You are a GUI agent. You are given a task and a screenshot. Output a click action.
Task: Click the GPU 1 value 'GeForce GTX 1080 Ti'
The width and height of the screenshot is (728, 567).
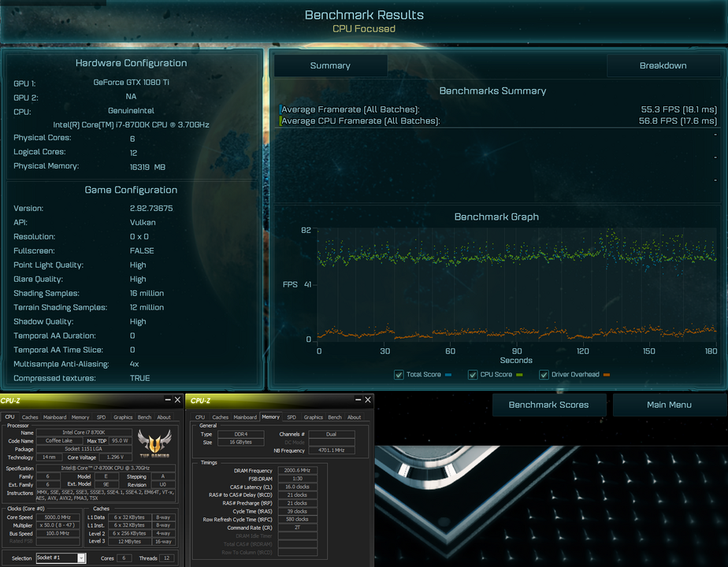point(132,82)
